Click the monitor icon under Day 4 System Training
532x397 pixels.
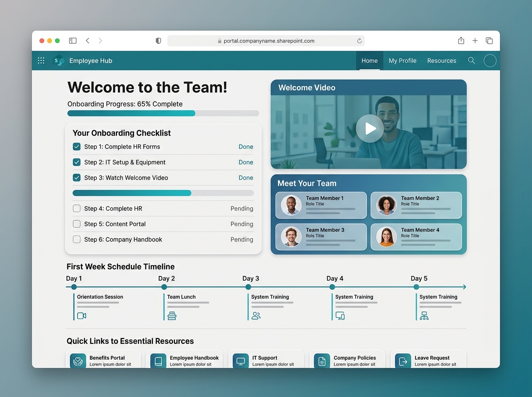(x=340, y=316)
